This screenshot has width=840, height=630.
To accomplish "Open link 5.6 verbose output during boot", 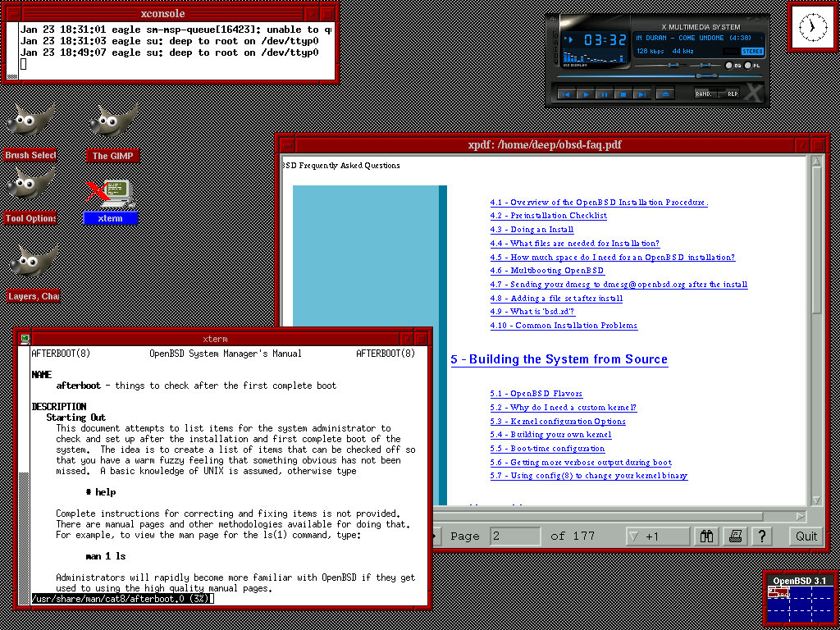I will 581,463.
